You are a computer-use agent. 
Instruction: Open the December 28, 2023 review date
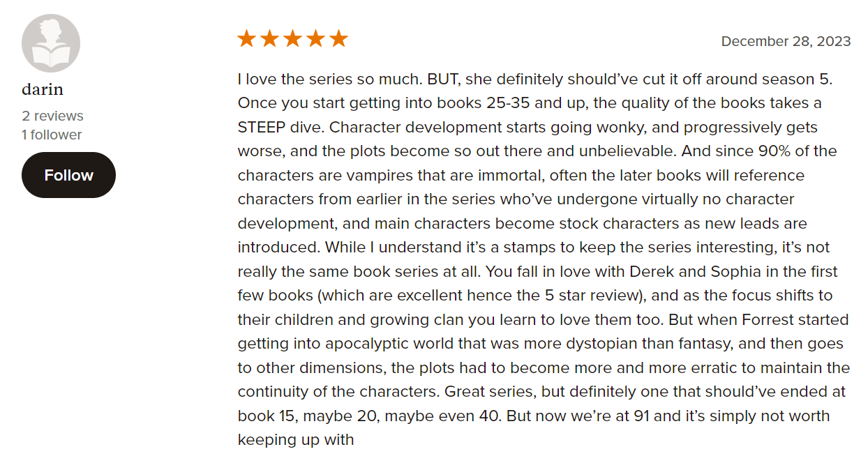[786, 41]
